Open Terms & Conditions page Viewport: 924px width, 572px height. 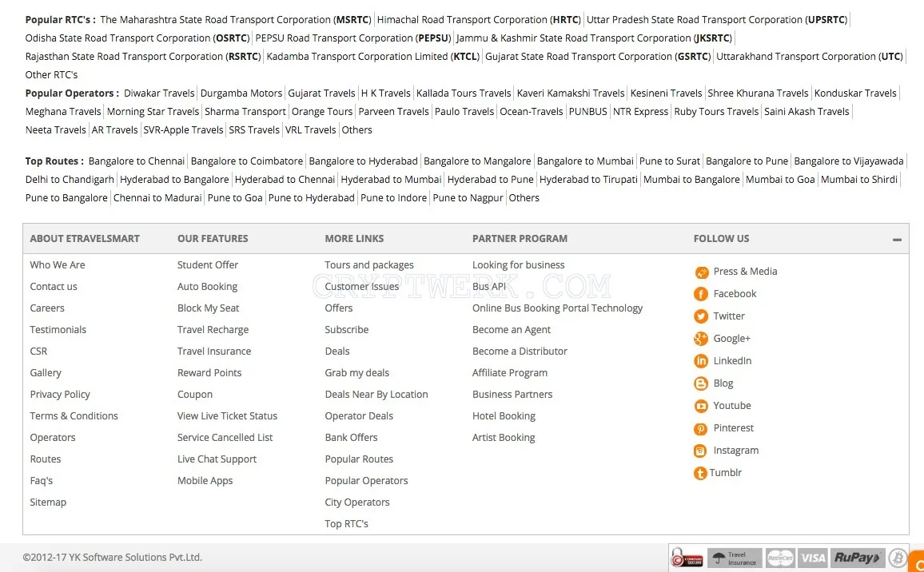(74, 415)
